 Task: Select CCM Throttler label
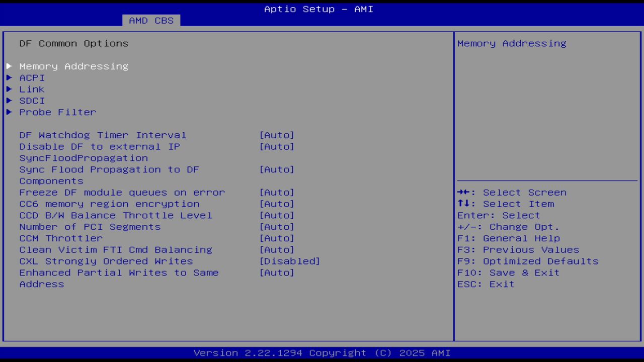[61, 239]
